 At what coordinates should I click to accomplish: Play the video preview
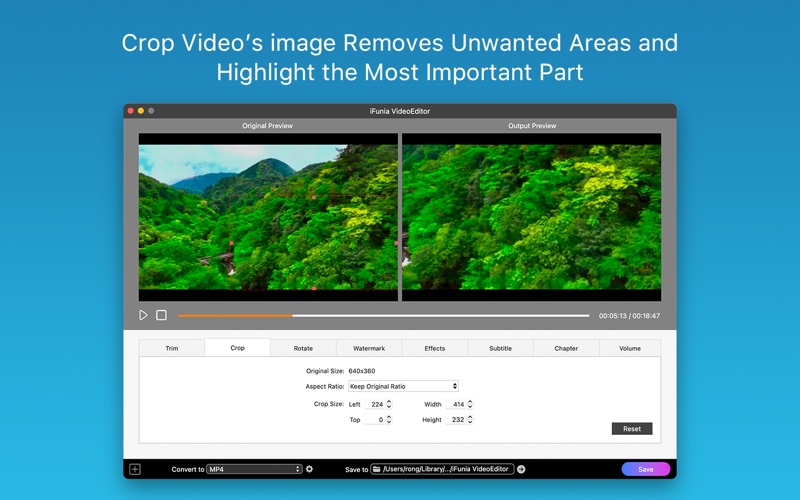(143, 315)
